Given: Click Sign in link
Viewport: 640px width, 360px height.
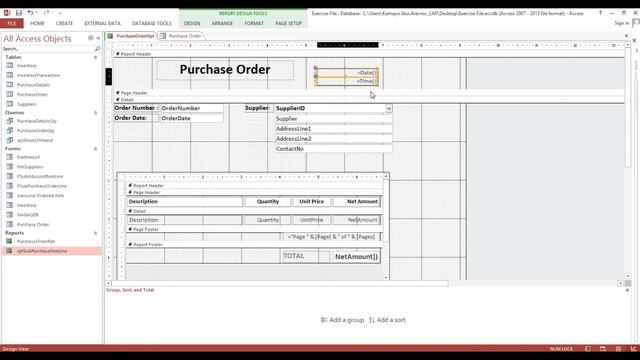Looking at the screenshot, I should [622, 23].
